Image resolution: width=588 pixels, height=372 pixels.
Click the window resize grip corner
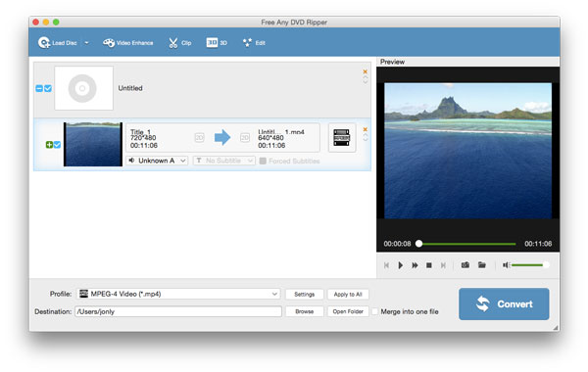coord(556,327)
